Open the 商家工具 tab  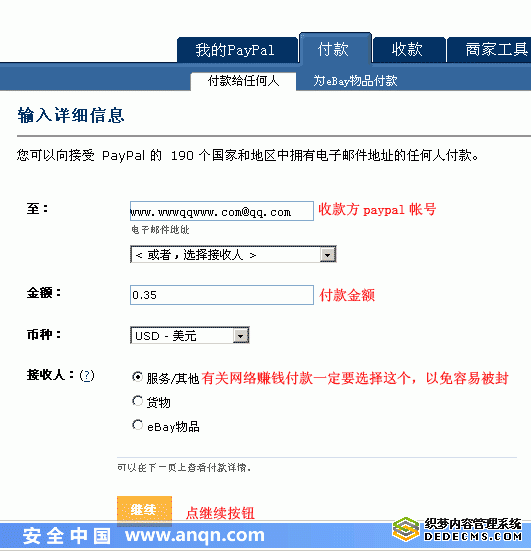490,50
